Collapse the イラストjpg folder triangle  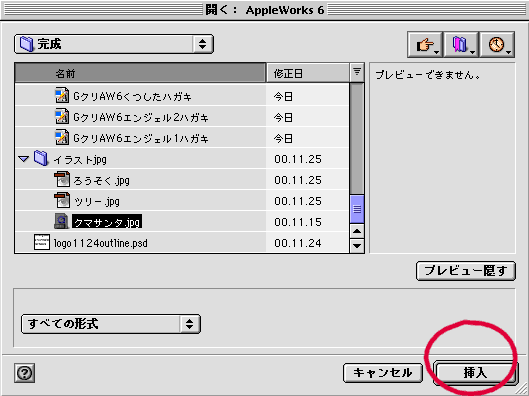click(x=24, y=159)
